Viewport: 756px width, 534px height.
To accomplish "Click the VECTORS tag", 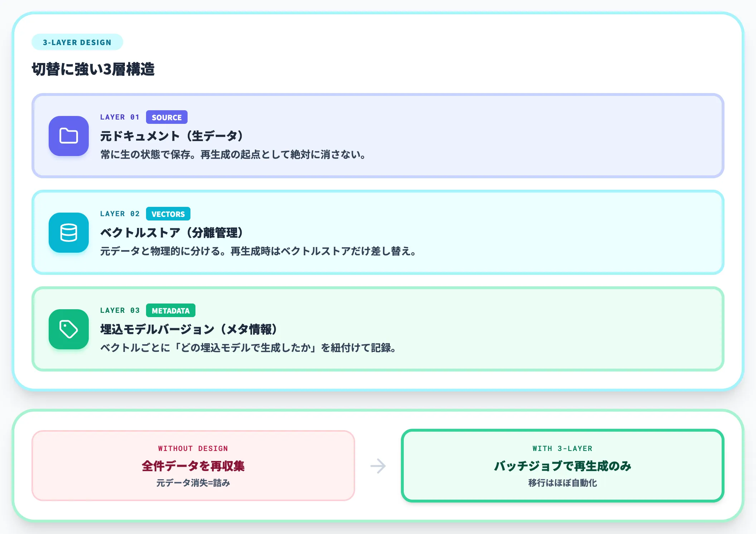I will pos(168,214).
